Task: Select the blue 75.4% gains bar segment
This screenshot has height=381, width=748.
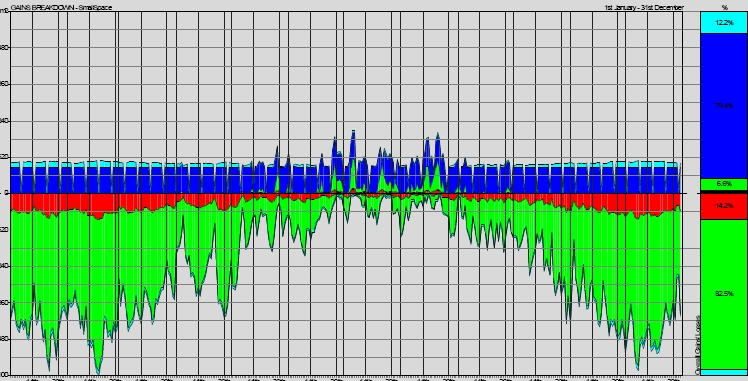Action: pyautogui.click(x=723, y=106)
